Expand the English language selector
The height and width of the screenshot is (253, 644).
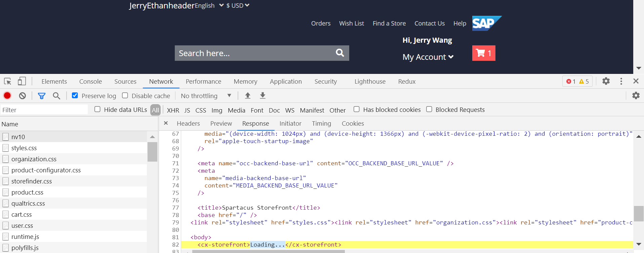tap(209, 5)
